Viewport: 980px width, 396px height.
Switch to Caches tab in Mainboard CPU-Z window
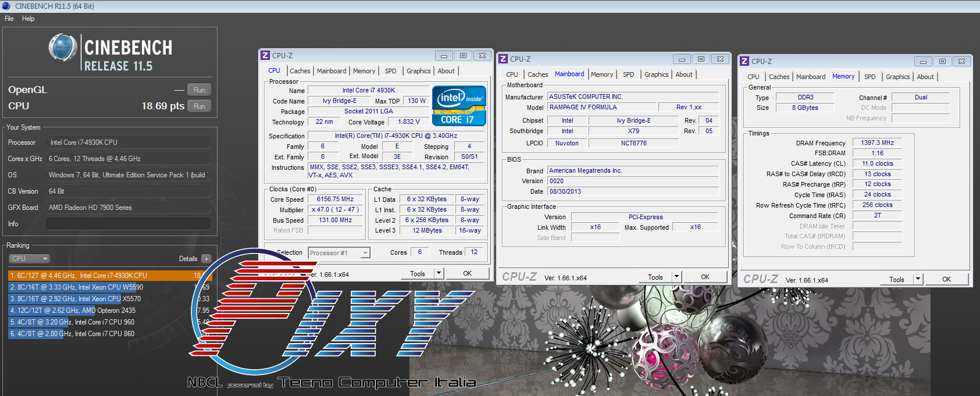pos(538,74)
